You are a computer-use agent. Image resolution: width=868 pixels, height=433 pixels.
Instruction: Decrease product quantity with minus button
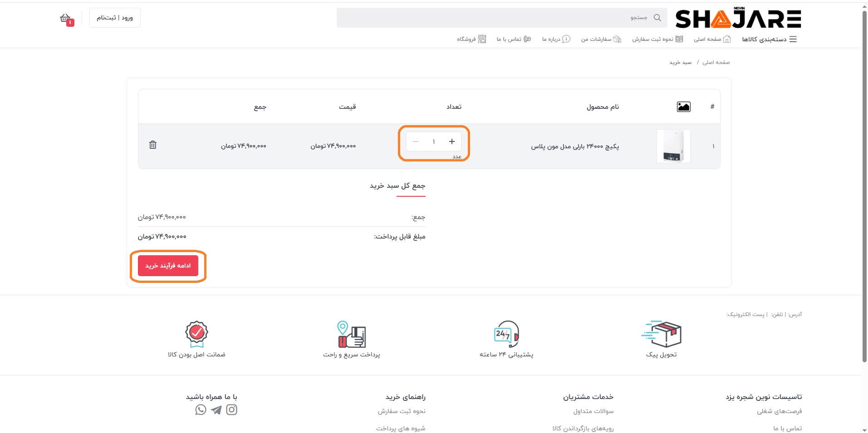pos(416,141)
